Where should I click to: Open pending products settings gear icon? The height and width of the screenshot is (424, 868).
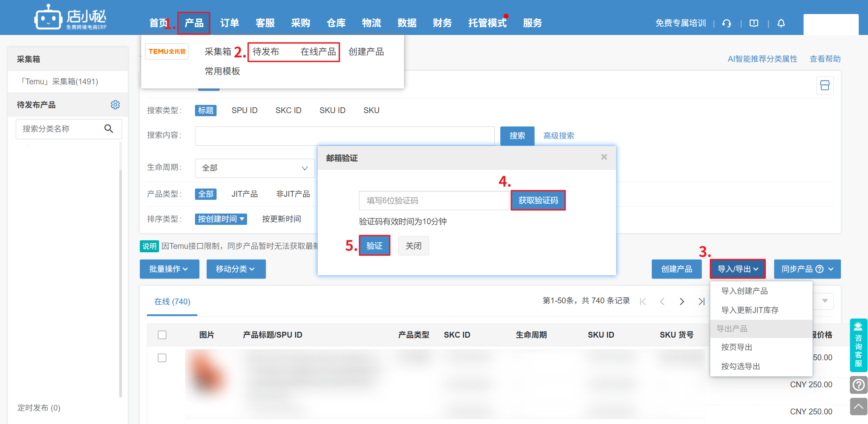coord(115,105)
